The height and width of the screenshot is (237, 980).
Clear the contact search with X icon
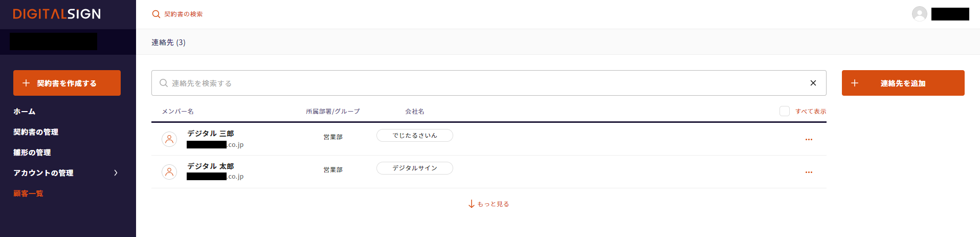[x=813, y=83]
